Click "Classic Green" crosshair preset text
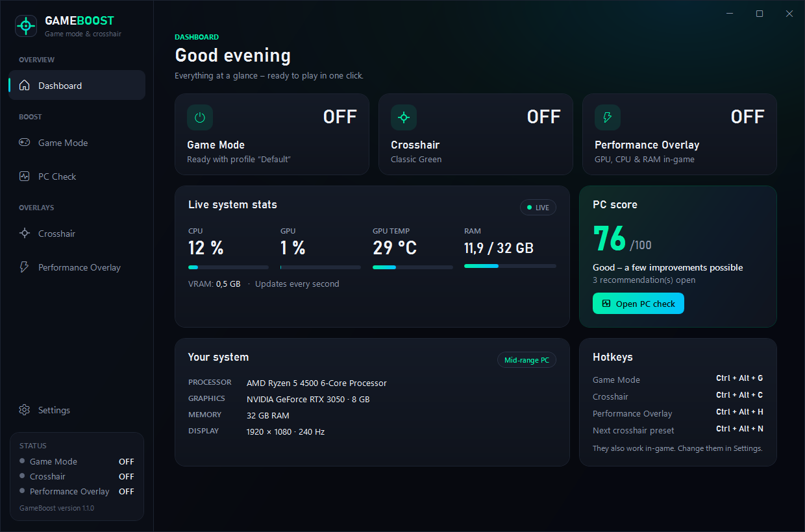The height and width of the screenshot is (532, 805). (416, 159)
